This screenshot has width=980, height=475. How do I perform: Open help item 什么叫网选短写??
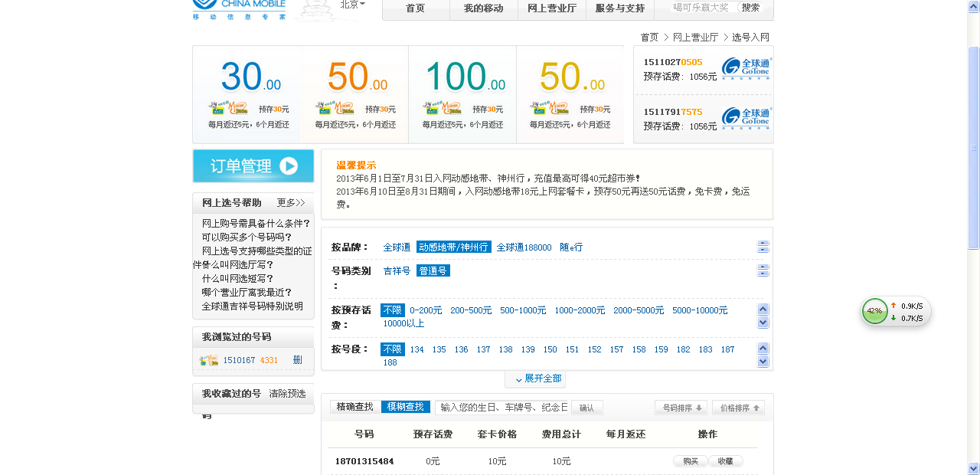click(x=237, y=279)
